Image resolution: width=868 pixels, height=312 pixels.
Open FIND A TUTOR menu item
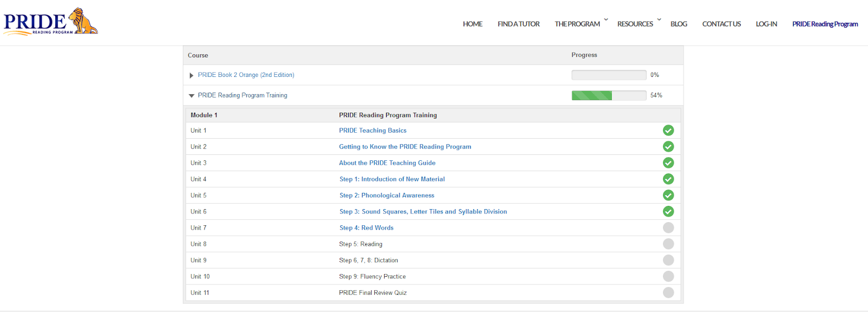(x=519, y=24)
